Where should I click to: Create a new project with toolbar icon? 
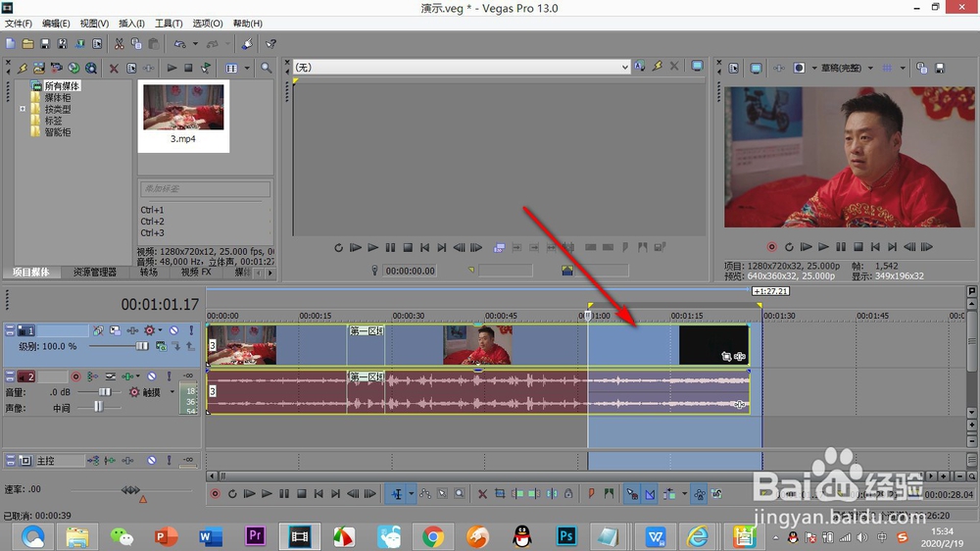click(x=11, y=44)
